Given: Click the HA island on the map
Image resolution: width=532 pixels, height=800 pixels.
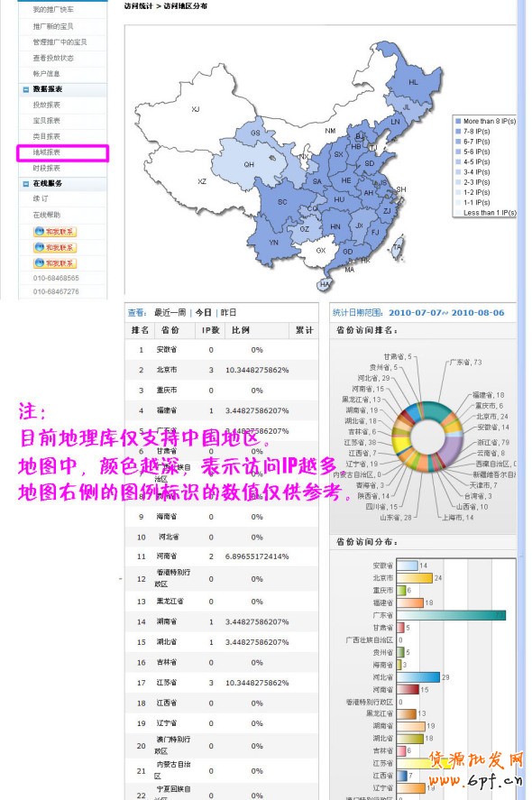Looking at the screenshot, I should (x=325, y=285).
